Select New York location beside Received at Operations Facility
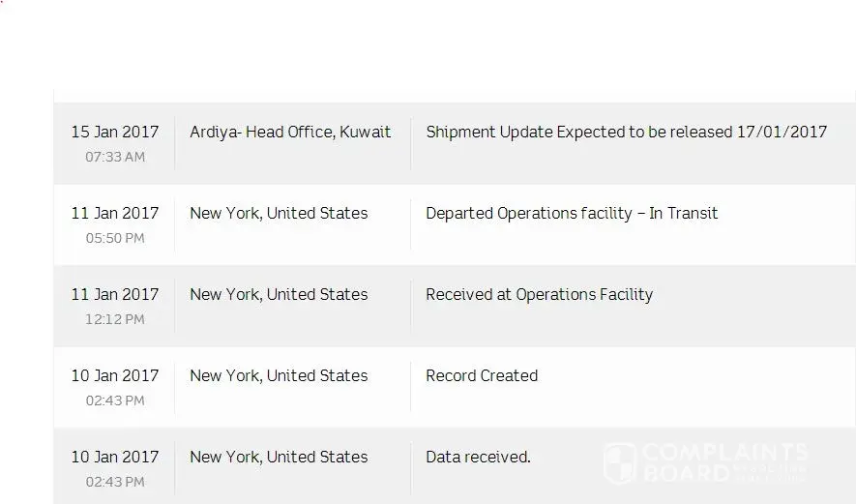The image size is (856, 504). click(x=279, y=294)
